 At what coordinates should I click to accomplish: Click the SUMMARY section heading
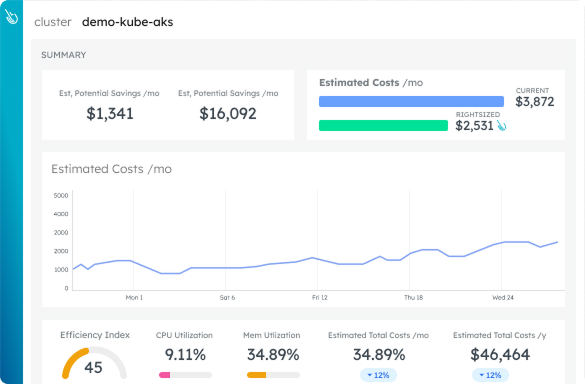point(64,55)
